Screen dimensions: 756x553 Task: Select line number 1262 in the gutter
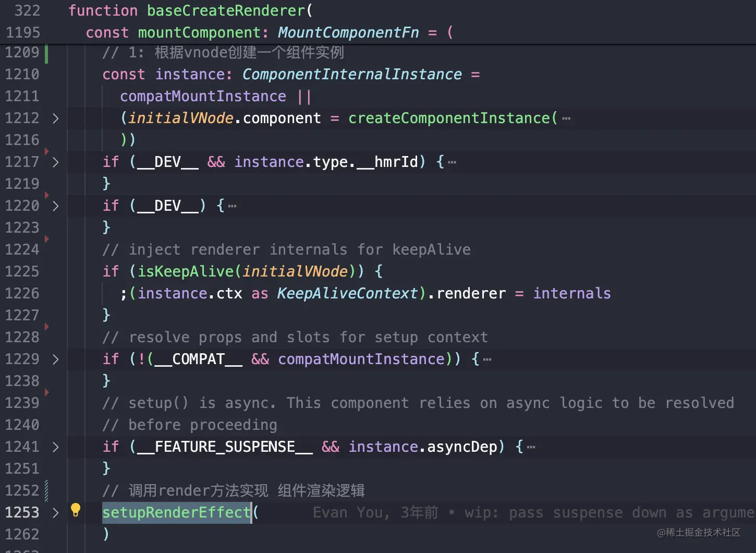22,535
